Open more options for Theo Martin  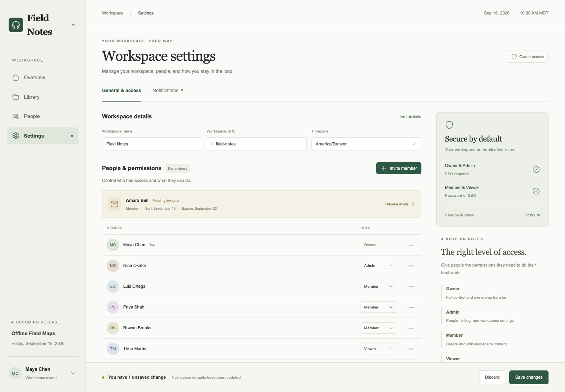point(411,349)
